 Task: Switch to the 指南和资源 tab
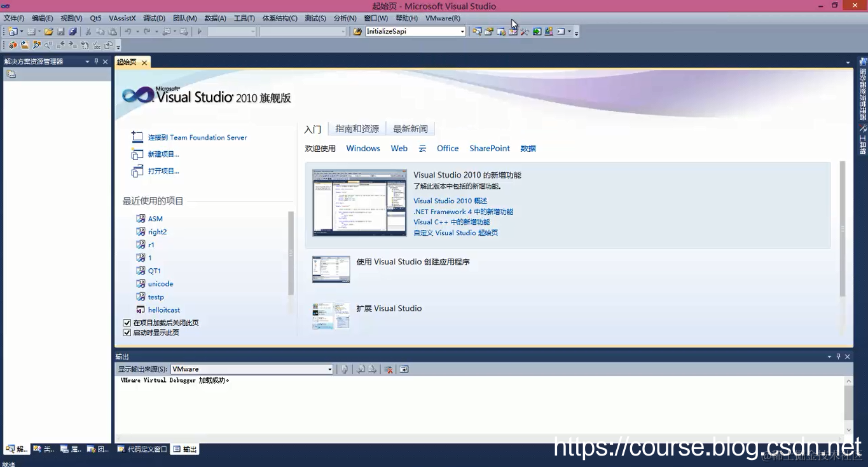pyautogui.click(x=357, y=129)
